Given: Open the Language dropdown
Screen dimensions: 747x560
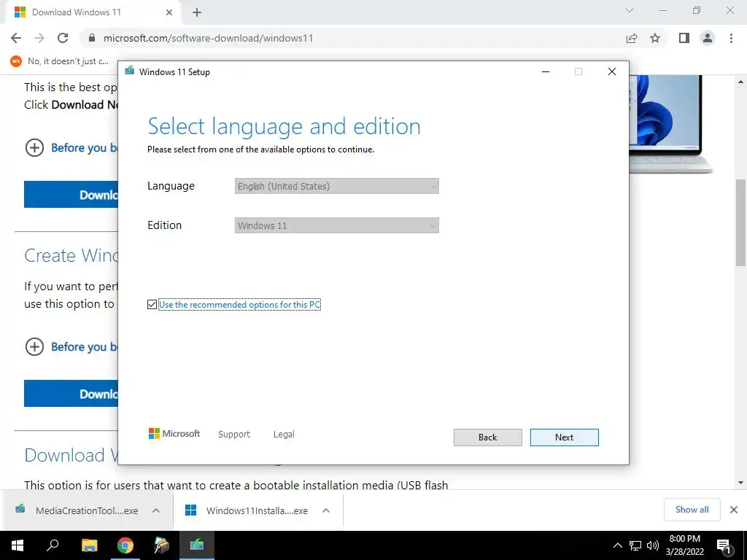Looking at the screenshot, I should tap(337, 186).
